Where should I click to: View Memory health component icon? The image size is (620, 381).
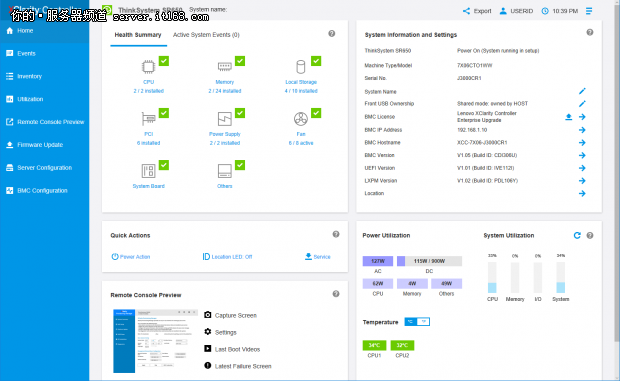pyautogui.click(x=225, y=66)
